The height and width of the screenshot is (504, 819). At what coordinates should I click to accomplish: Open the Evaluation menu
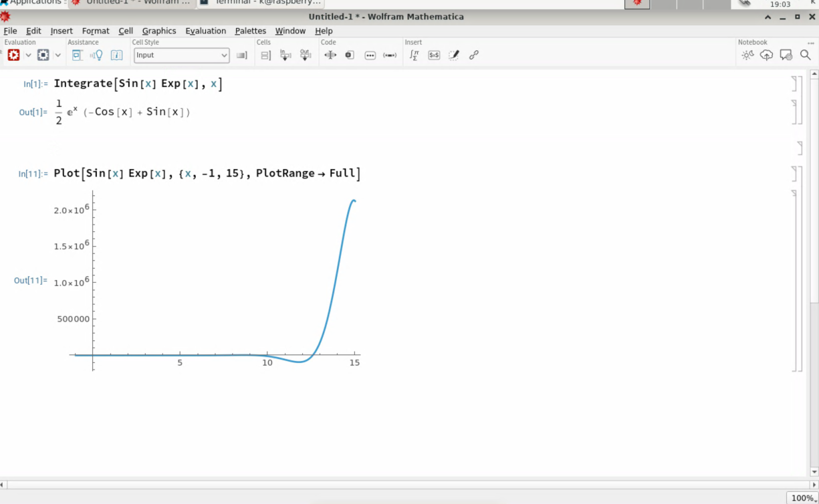[205, 31]
